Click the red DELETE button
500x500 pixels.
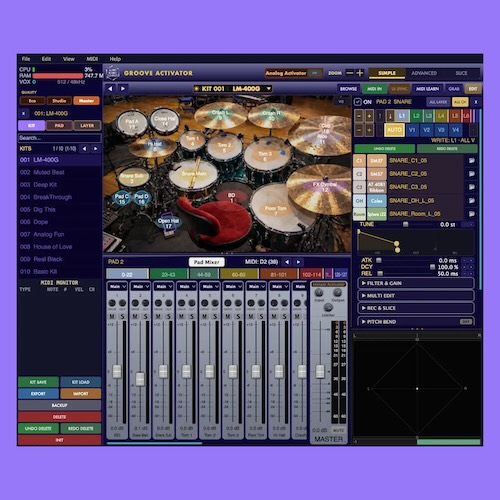(60, 417)
